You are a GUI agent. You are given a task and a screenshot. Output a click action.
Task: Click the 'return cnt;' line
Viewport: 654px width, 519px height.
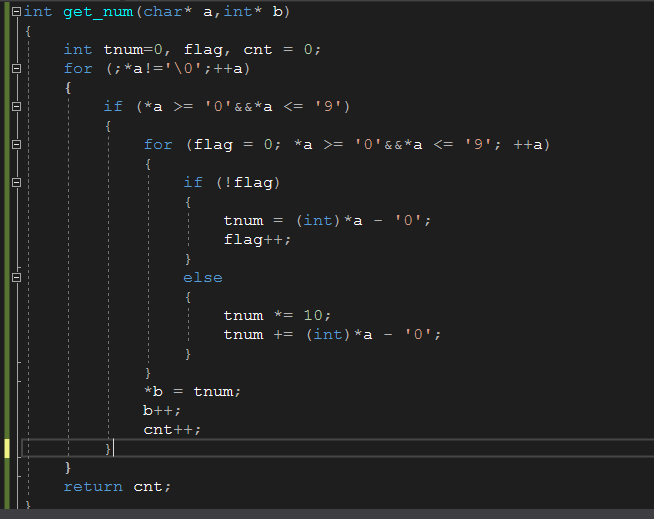[x=117, y=487]
